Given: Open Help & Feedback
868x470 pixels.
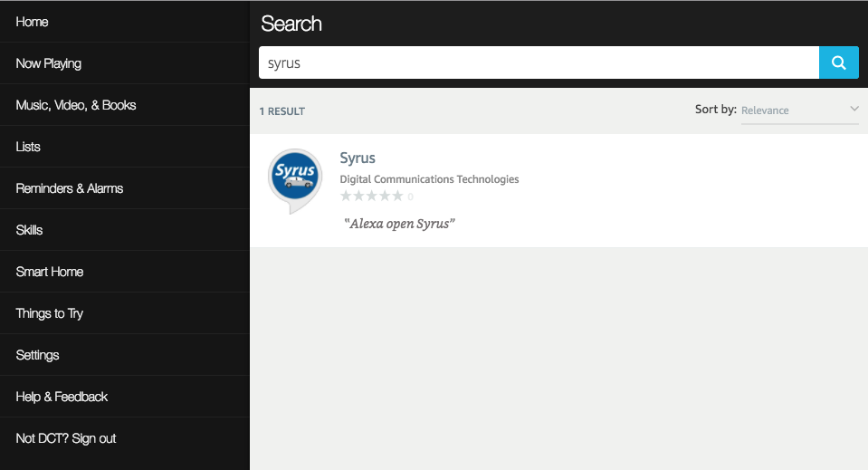Looking at the screenshot, I should tap(62, 397).
